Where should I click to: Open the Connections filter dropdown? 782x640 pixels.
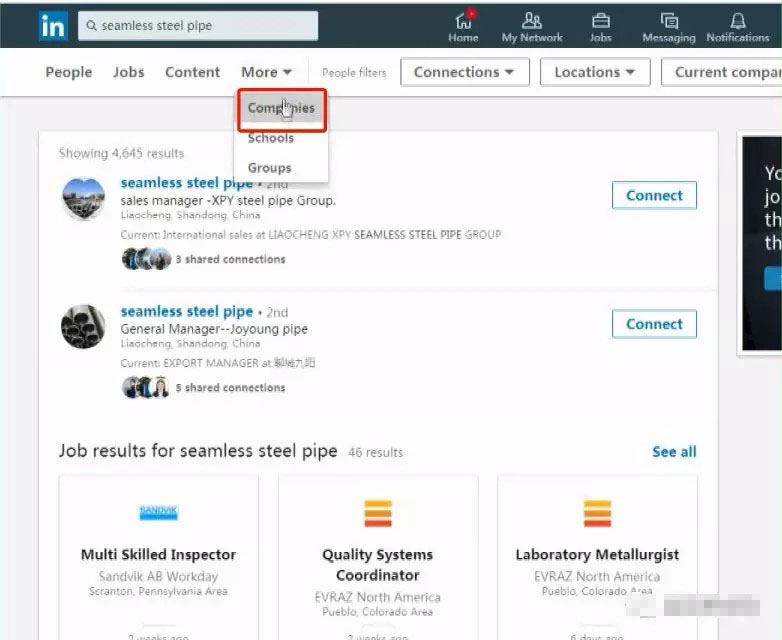[464, 72]
